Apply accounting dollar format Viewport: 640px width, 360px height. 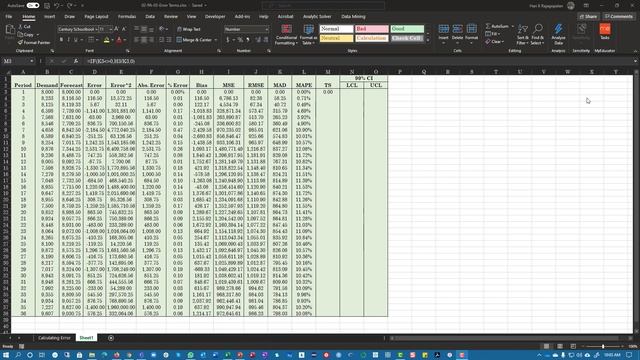pos(228,40)
